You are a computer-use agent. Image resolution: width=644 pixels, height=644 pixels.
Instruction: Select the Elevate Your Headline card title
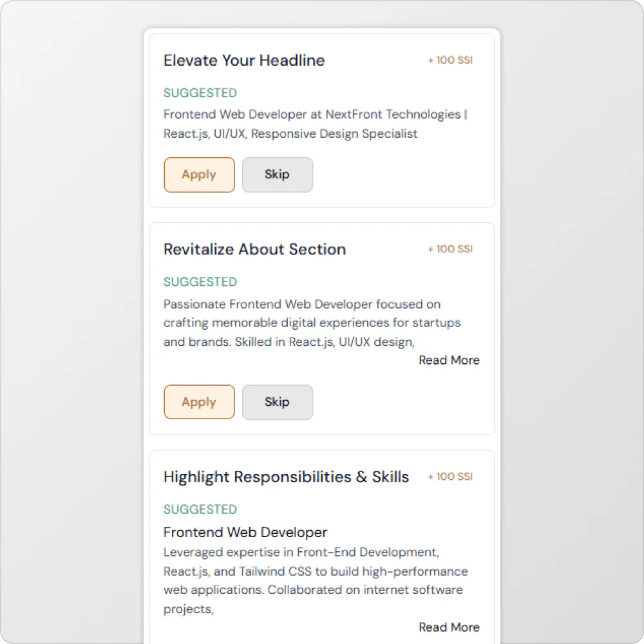pos(243,60)
